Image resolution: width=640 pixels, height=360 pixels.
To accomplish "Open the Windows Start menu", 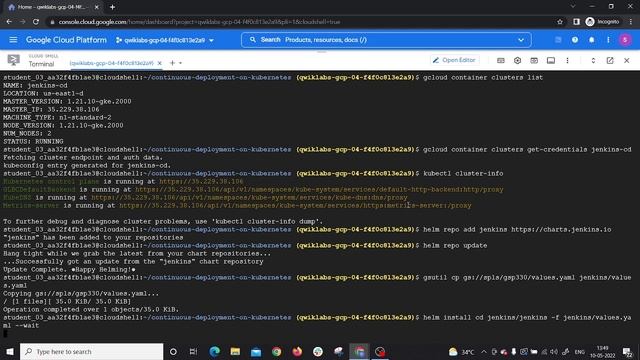I will tap(10, 351).
